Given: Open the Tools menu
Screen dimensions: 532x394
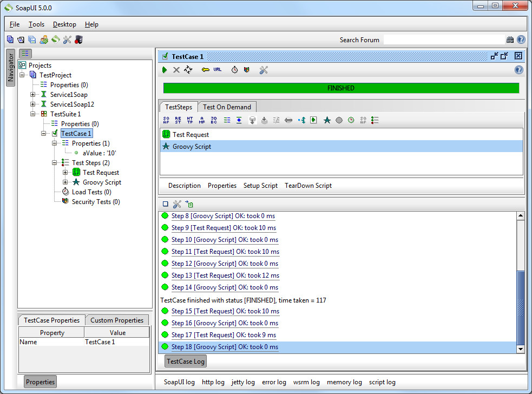Looking at the screenshot, I should point(36,24).
